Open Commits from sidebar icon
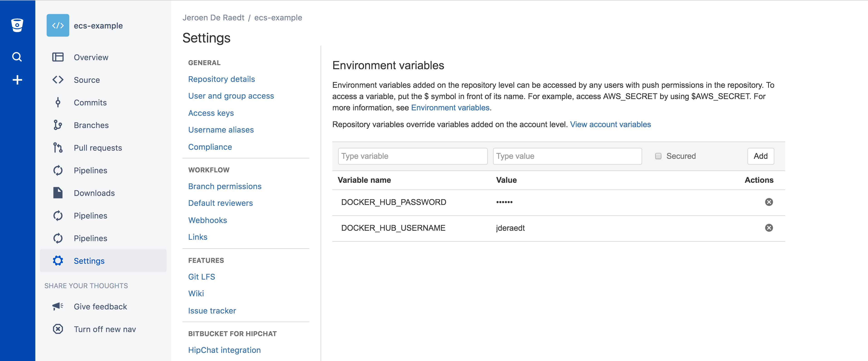 click(x=58, y=102)
